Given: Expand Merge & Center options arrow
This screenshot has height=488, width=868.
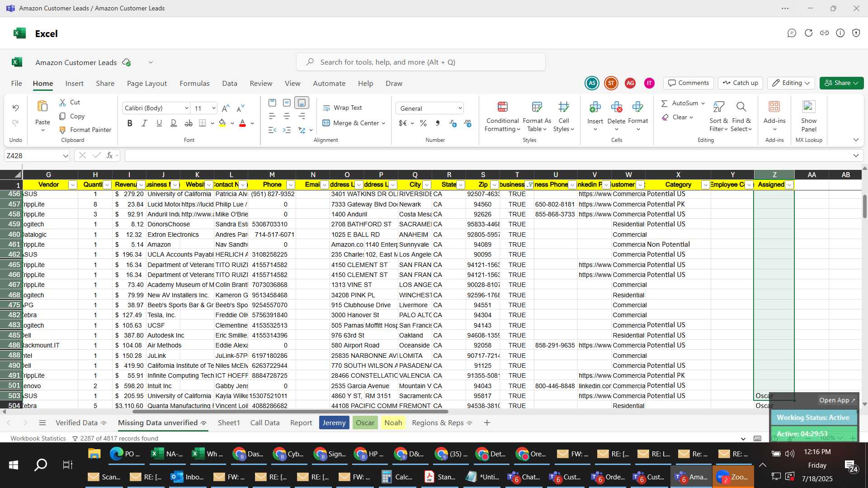Looking at the screenshot, I should [x=383, y=123].
